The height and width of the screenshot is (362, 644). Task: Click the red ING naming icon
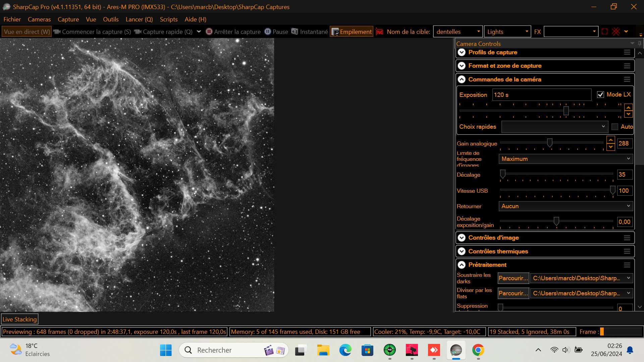pos(379,32)
